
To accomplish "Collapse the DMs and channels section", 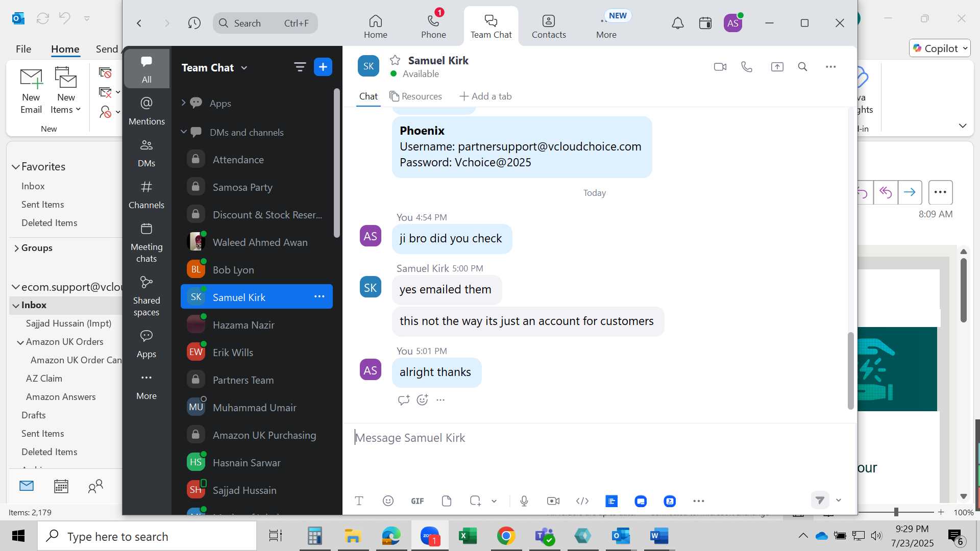I will click(x=183, y=132).
